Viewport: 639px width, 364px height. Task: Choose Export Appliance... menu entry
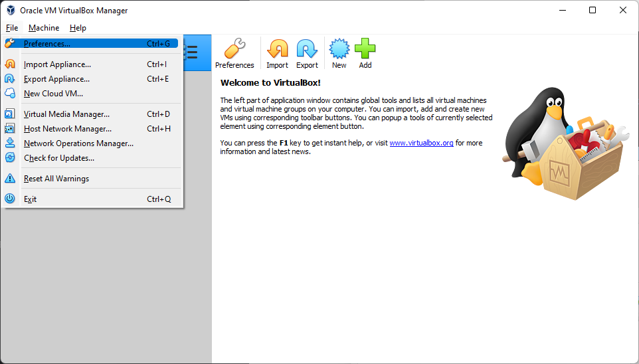click(56, 79)
